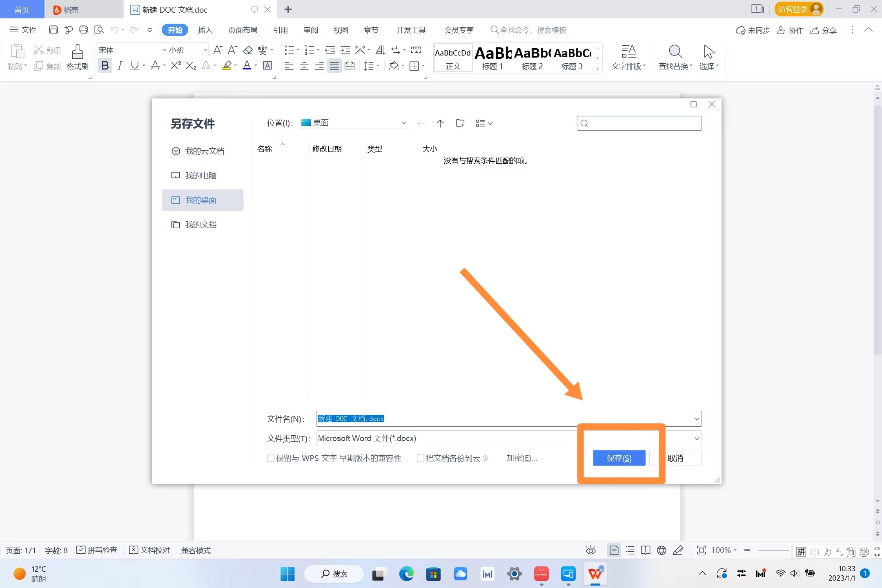Click the Save toolbar icon
Image resolution: width=882 pixels, height=588 pixels.
(x=53, y=30)
